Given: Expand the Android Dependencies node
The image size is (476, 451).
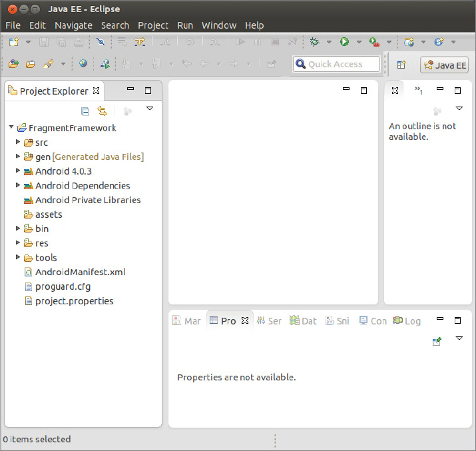Looking at the screenshot, I should [19, 185].
